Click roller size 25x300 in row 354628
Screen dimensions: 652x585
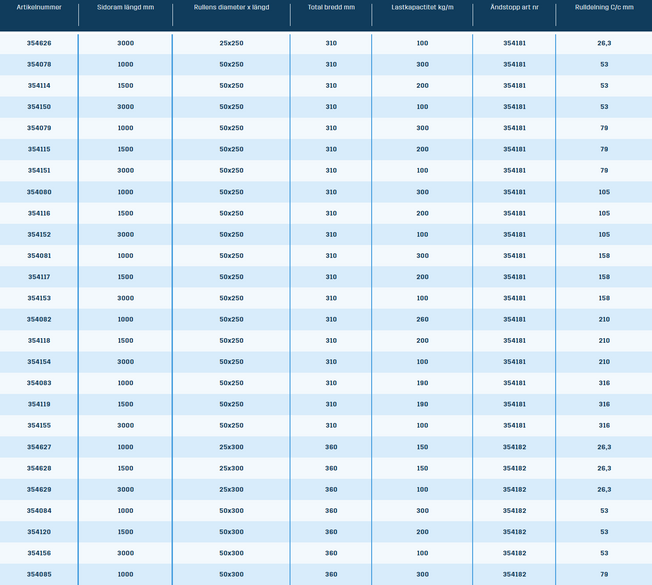232,468
